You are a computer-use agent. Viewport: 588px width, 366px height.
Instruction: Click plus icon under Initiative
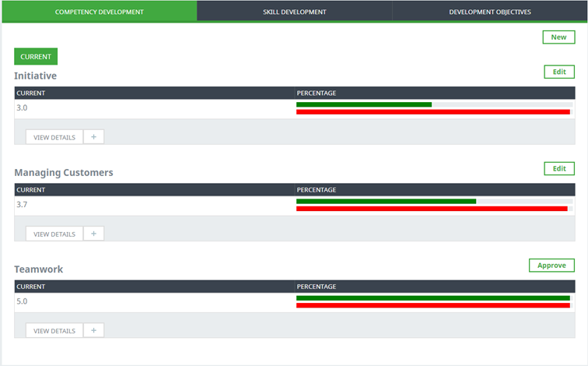[93, 137]
